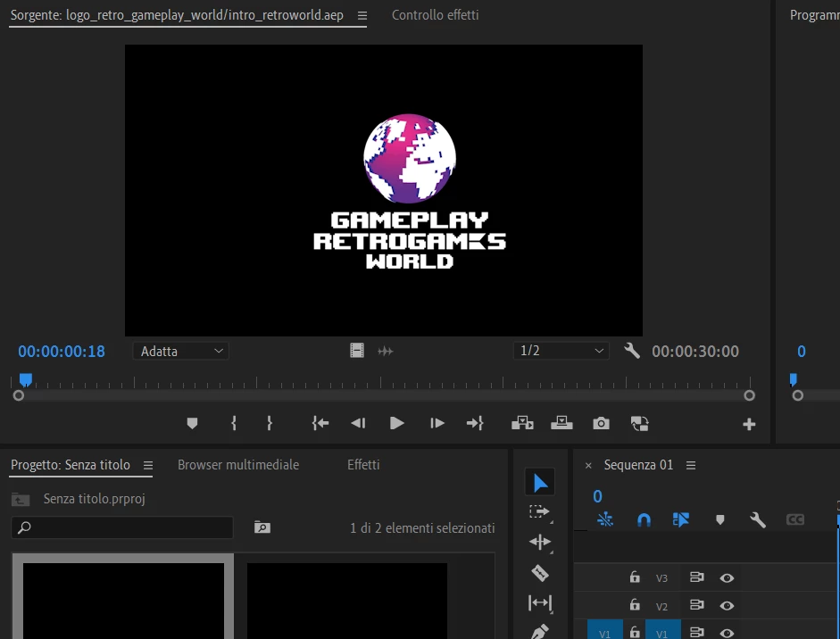Viewport: 840px width, 639px height.
Task: Go to Out point
Action: (x=475, y=424)
